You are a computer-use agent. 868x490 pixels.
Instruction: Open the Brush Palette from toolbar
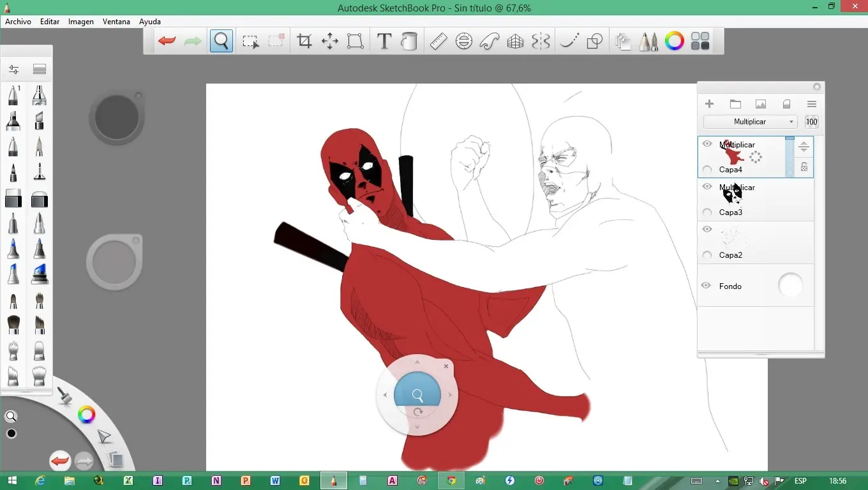coord(648,41)
